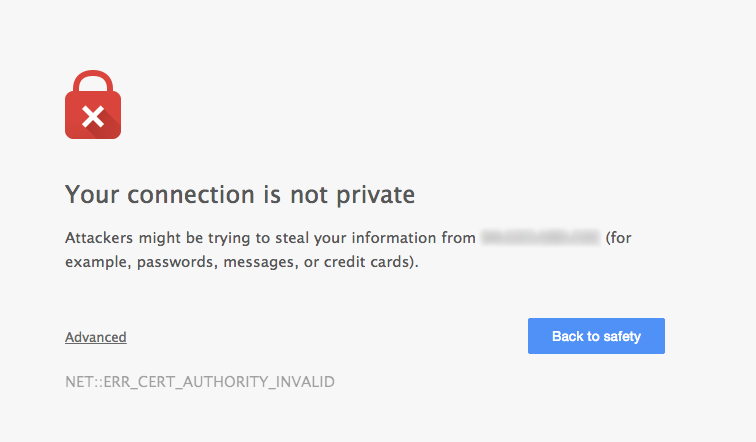
Task: Click the '(for' text after blurred domain
Action: [x=618, y=238]
